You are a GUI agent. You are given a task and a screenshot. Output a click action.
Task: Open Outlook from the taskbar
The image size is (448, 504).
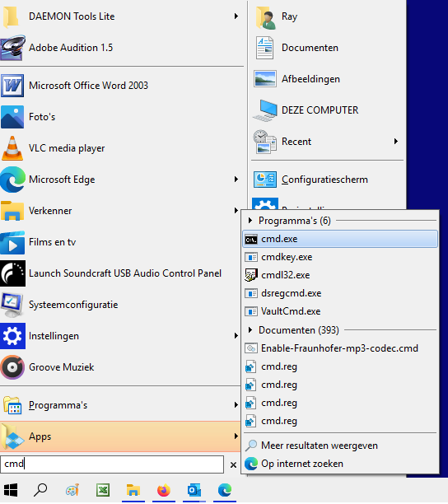pos(194,491)
